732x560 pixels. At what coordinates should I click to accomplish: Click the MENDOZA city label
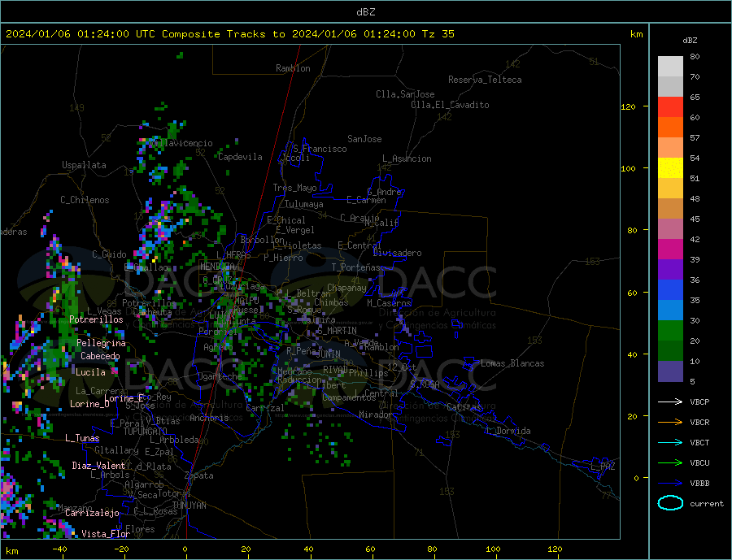click(217, 267)
